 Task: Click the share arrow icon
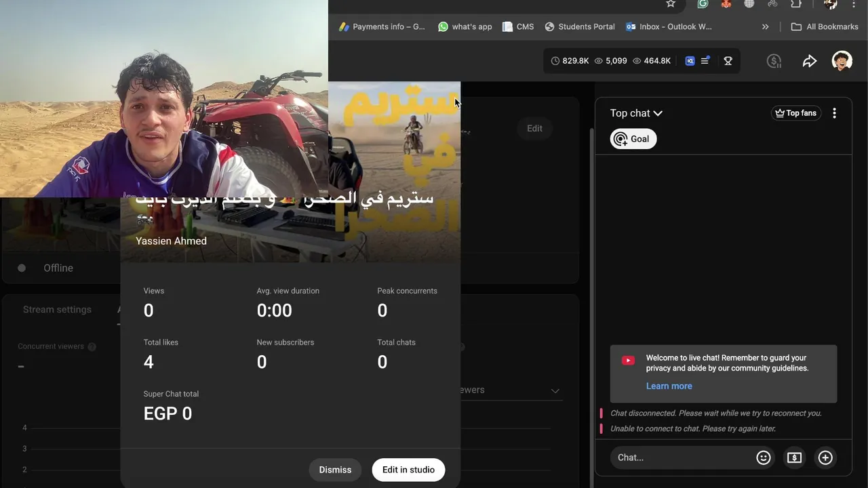click(810, 61)
